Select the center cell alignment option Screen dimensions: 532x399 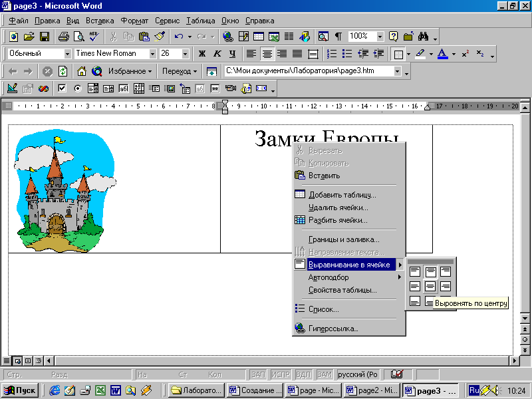(x=430, y=287)
